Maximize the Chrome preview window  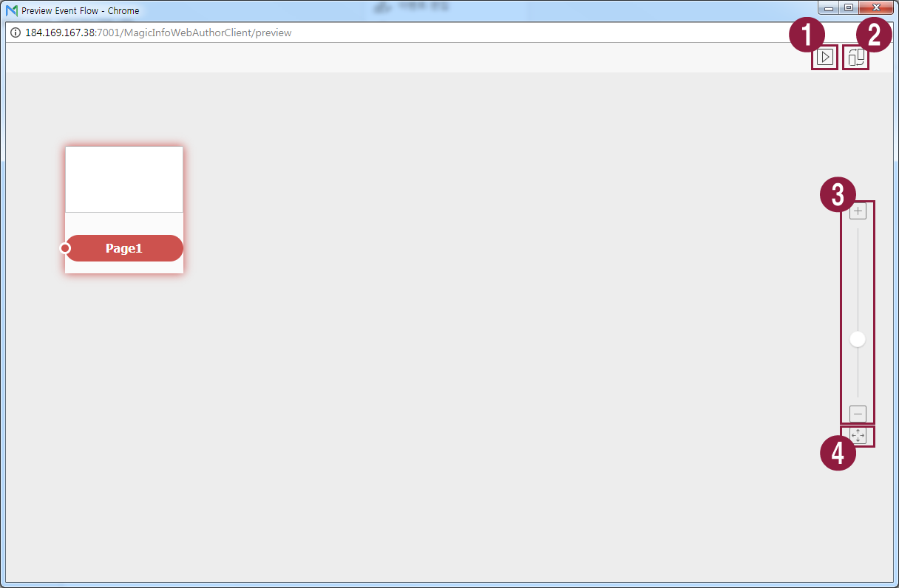(849, 8)
